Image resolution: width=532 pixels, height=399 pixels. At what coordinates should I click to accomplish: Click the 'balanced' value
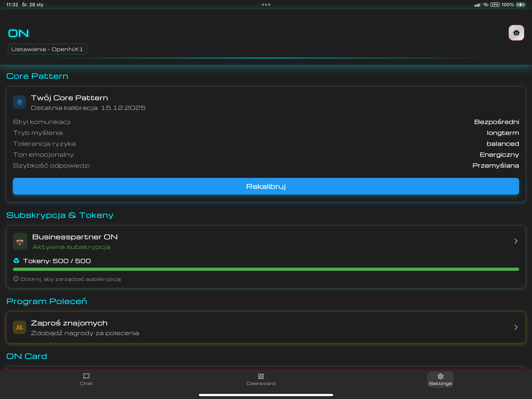click(503, 144)
